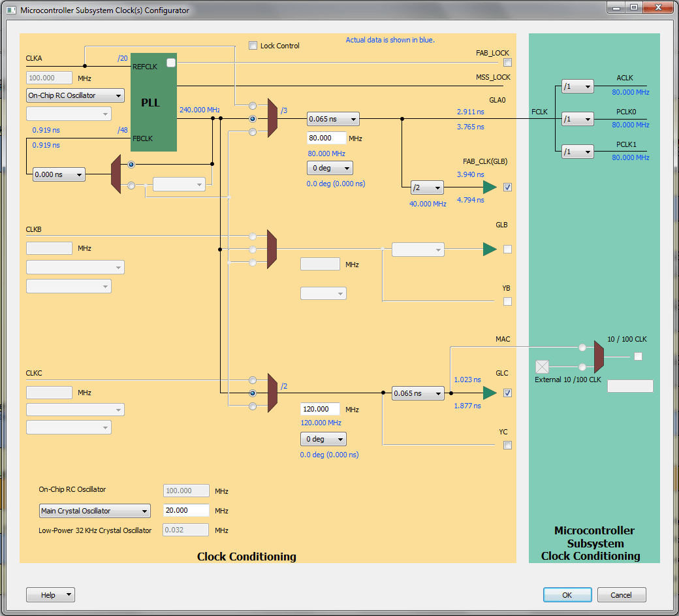The image size is (679, 616).
Task: Open the CLKA source selector showing On-Chip RC Oscillator
Action: pyautogui.click(x=74, y=95)
